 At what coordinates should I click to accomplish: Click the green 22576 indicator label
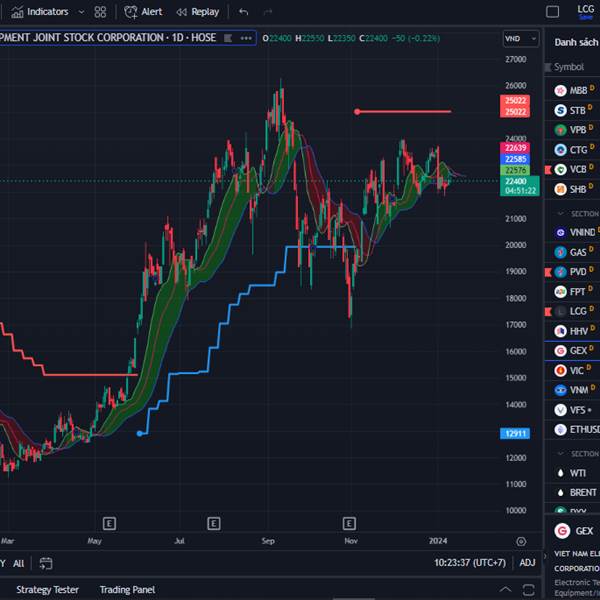515,170
